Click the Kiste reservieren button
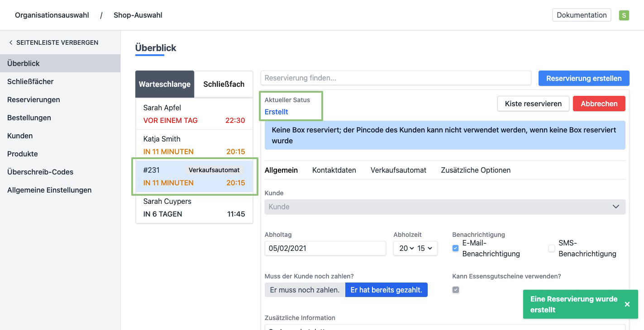The width and height of the screenshot is (644, 330). [533, 104]
